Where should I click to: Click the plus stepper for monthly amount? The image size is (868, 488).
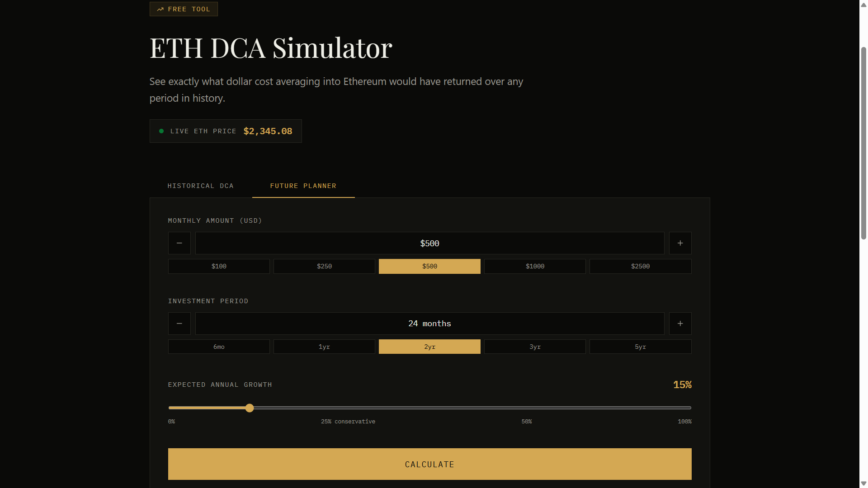pyautogui.click(x=680, y=243)
